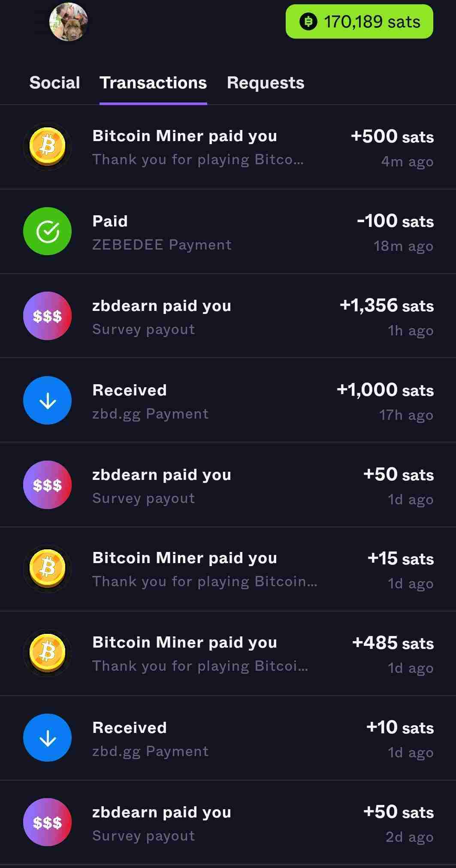
Task: Switch to the Social tab
Action: coord(54,83)
